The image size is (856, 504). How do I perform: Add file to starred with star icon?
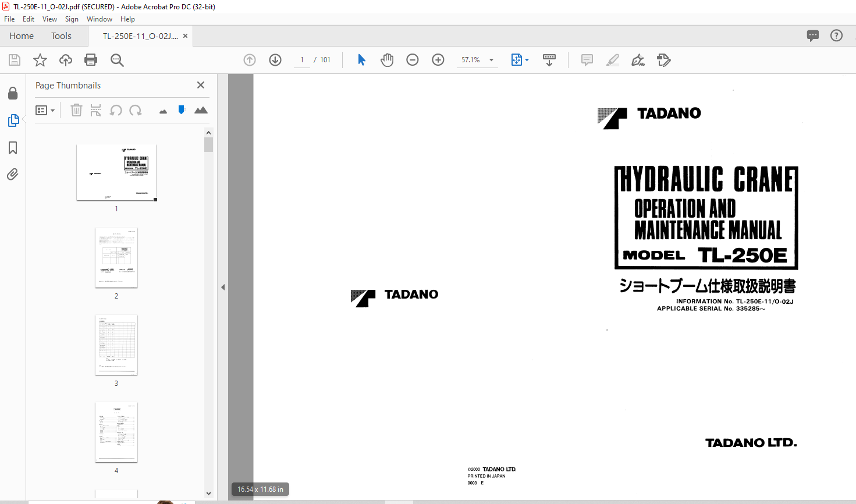pos(40,60)
